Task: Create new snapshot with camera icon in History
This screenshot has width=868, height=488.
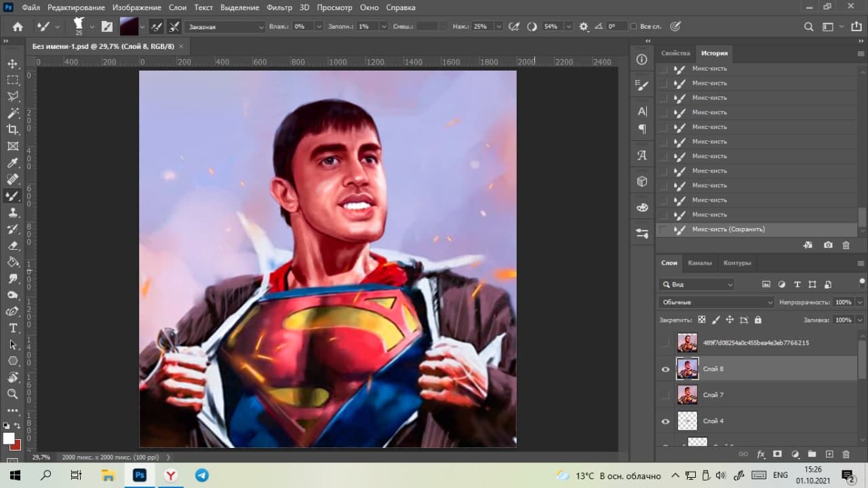Action: (x=828, y=245)
